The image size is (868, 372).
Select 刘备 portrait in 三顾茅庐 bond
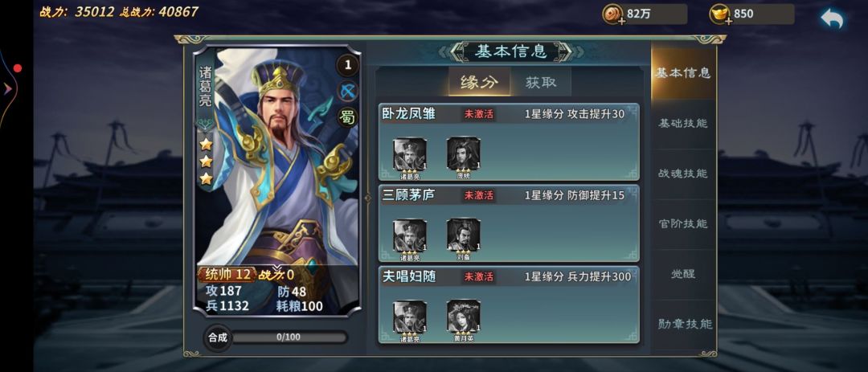pyautogui.click(x=464, y=236)
